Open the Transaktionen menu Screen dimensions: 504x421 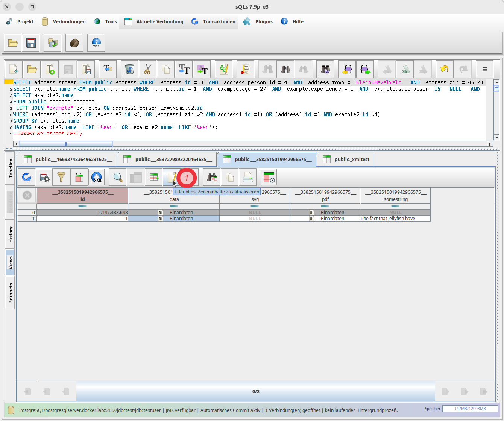[x=214, y=22]
